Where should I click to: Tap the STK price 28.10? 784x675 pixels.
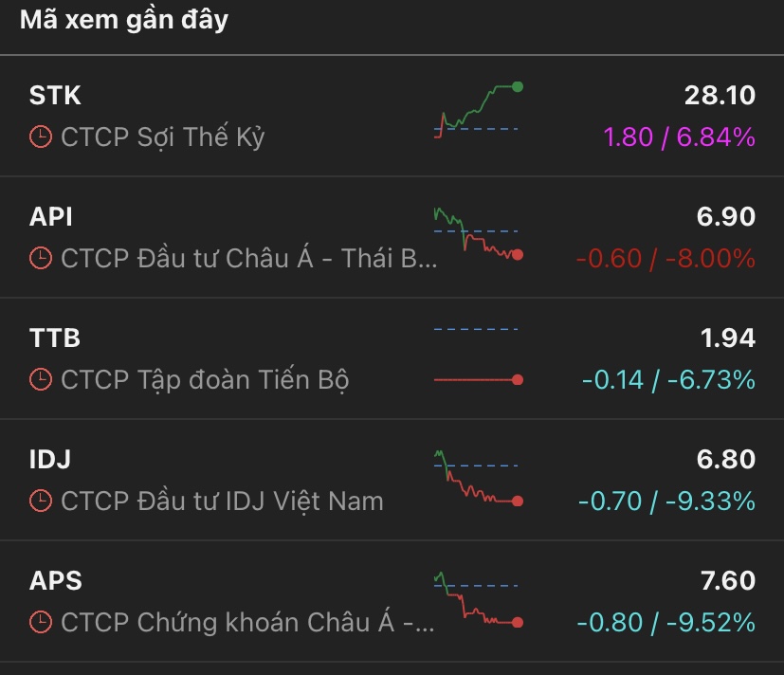tap(720, 96)
